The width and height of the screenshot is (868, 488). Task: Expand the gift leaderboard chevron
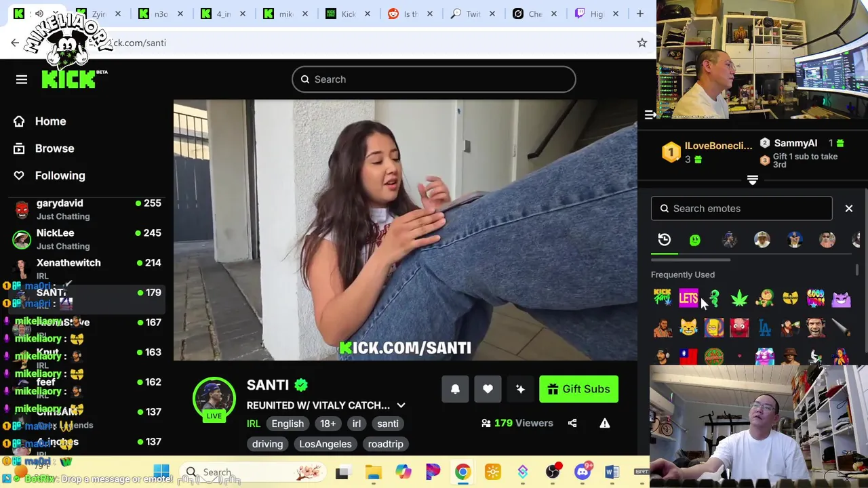[752, 180]
